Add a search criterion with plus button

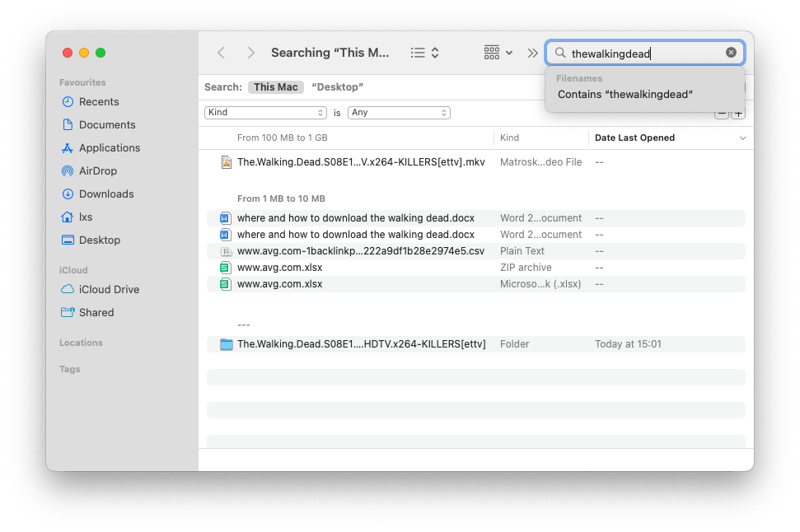click(737, 113)
